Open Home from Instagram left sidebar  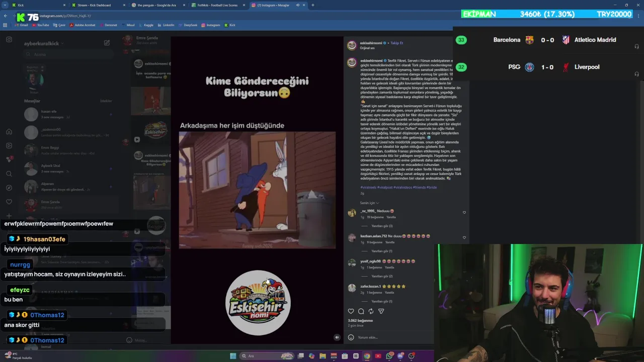click(x=9, y=132)
